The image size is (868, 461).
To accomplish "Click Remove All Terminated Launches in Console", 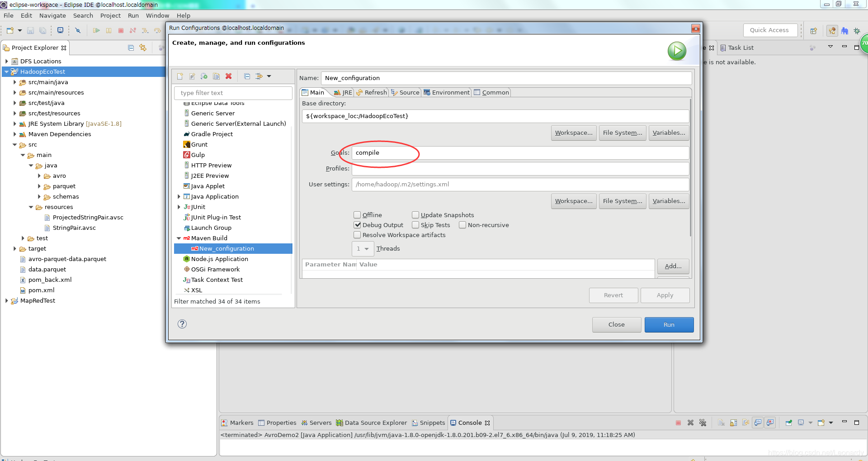I will point(703,423).
